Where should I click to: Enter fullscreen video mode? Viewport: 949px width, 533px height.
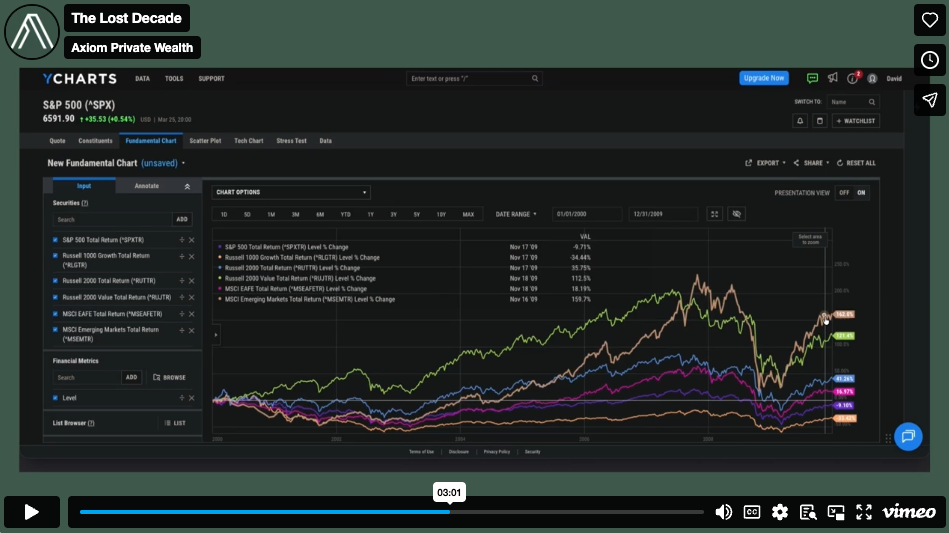click(x=864, y=512)
